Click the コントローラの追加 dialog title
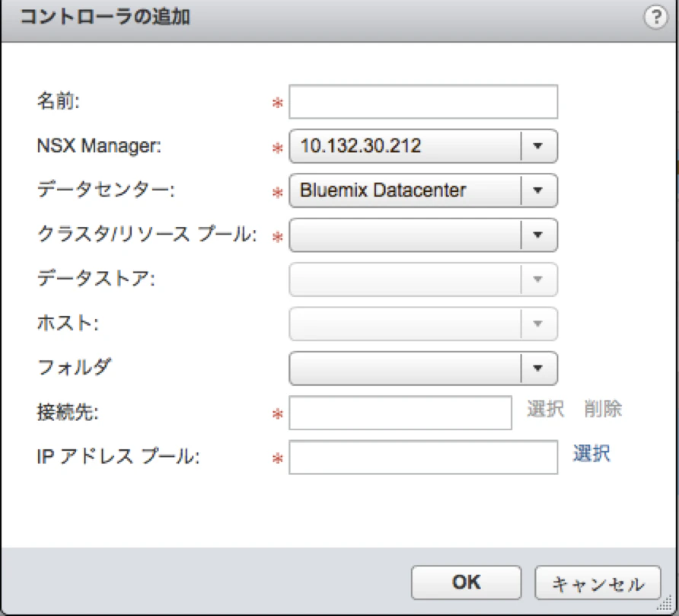The width and height of the screenshot is (679, 616). 105,18
